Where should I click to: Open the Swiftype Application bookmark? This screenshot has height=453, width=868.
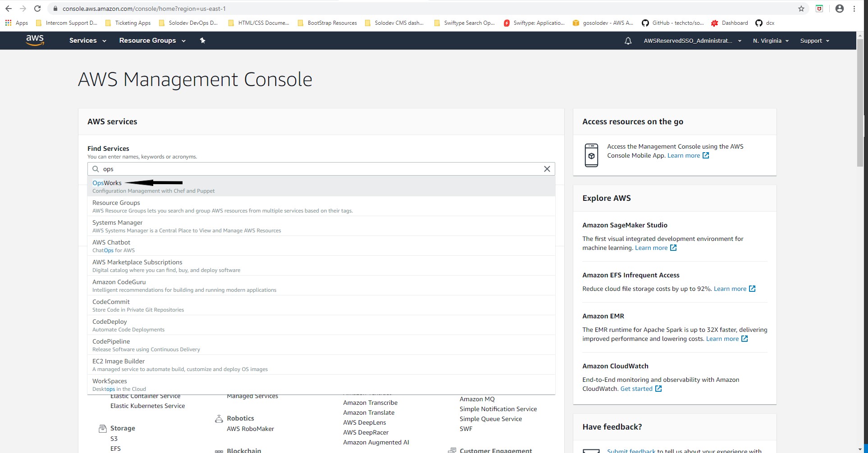[534, 23]
